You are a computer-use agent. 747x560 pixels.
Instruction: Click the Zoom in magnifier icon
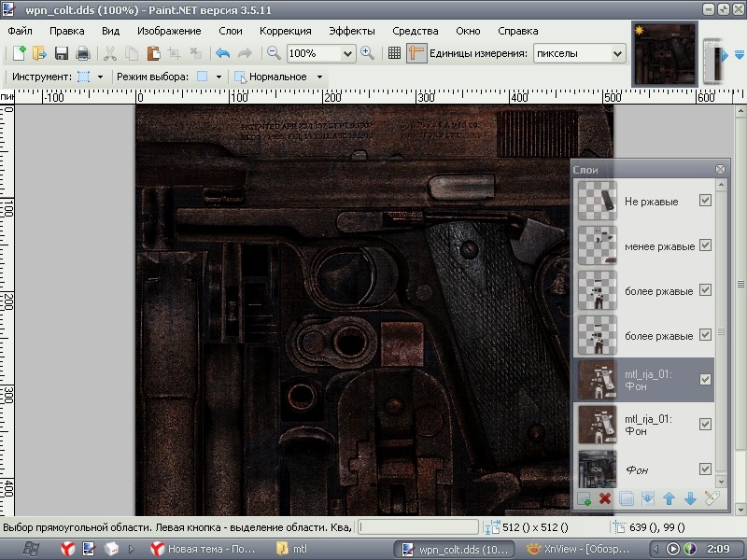point(368,54)
